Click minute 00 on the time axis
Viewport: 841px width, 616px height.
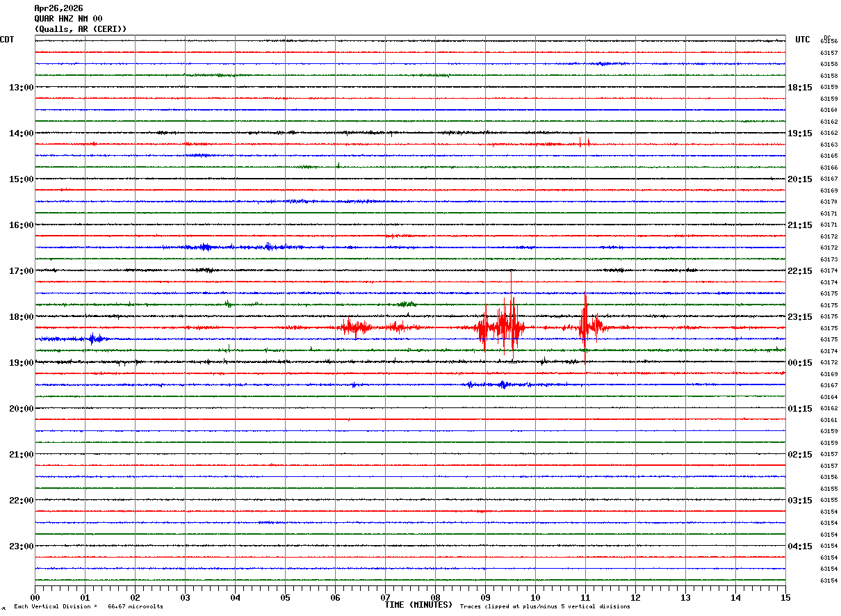35,597
